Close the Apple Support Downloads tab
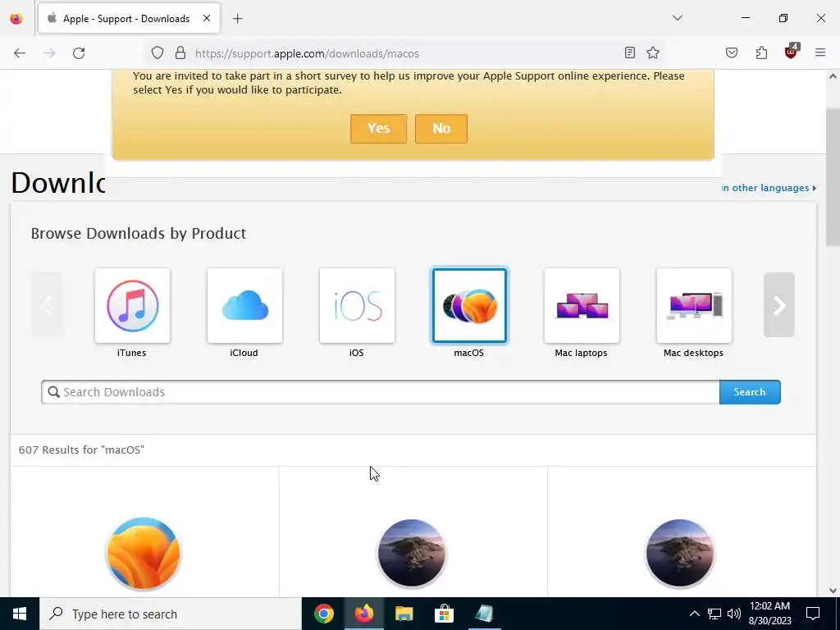 206,18
